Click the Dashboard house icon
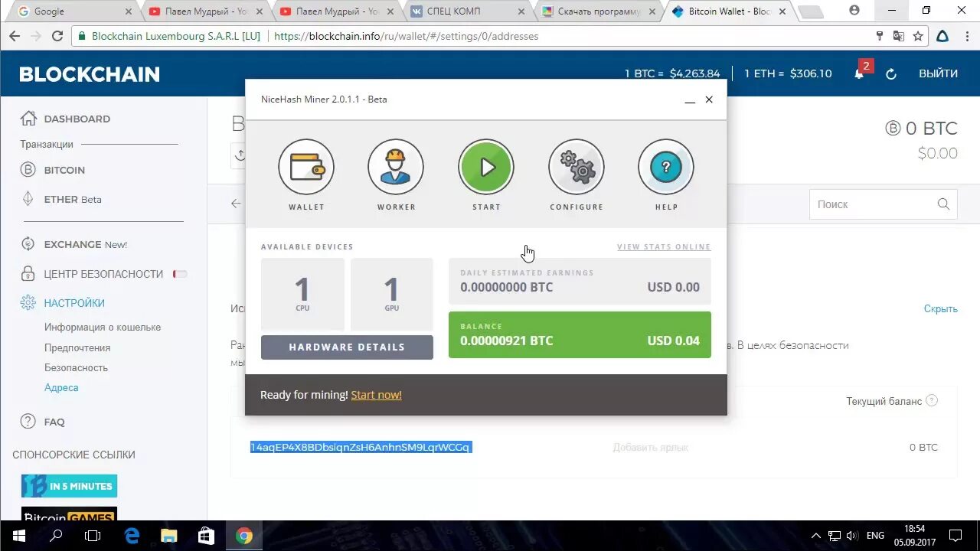This screenshot has width=980, height=551. click(28, 118)
